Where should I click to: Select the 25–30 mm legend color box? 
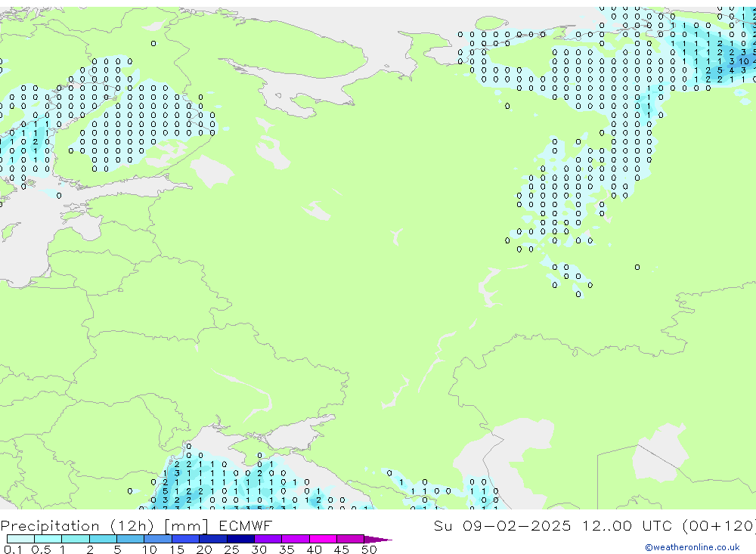240,539
